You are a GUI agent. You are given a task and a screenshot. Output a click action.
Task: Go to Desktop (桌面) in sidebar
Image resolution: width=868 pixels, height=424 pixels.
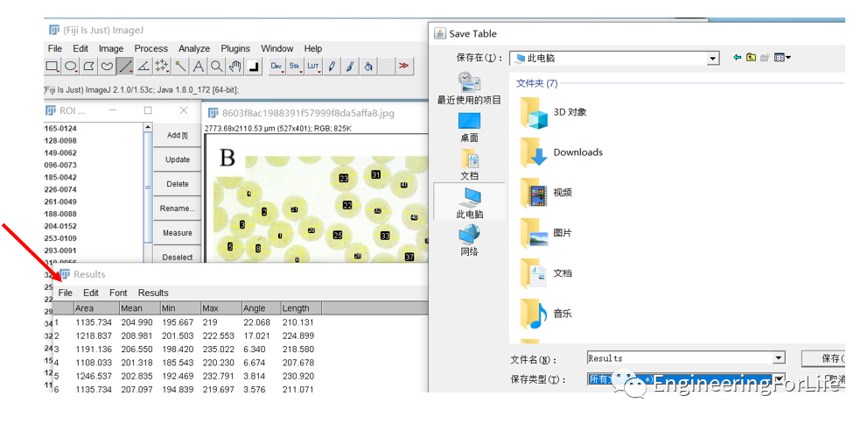[x=469, y=127]
